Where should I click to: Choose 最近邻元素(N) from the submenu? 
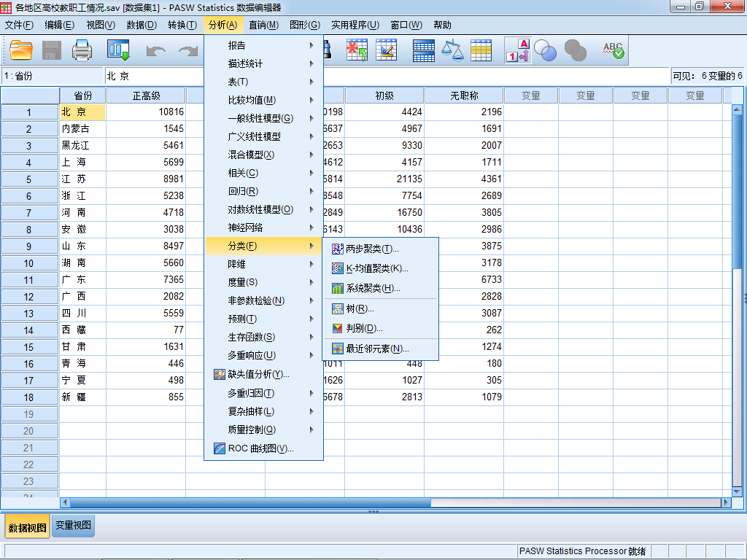380,349
